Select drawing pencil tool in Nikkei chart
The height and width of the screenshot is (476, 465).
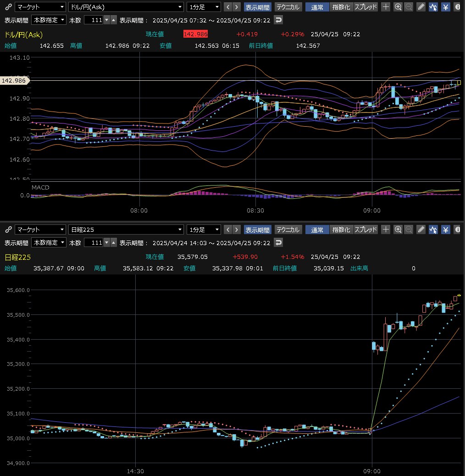pyautogui.click(x=421, y=230)
